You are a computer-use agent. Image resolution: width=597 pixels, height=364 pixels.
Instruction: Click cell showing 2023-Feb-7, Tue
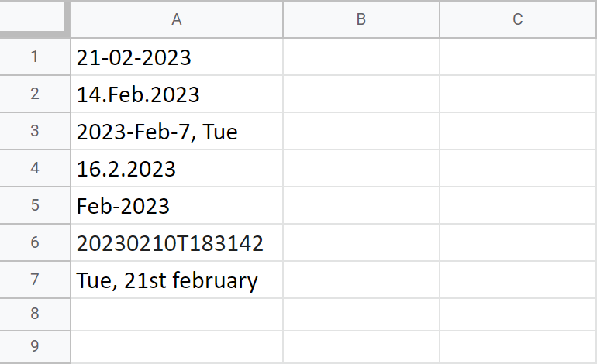[177, 131]
